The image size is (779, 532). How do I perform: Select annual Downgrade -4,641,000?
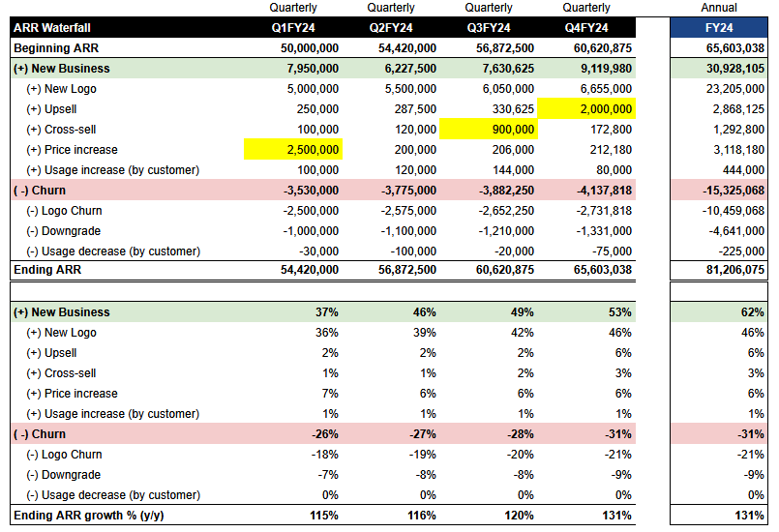coord(736,231)
